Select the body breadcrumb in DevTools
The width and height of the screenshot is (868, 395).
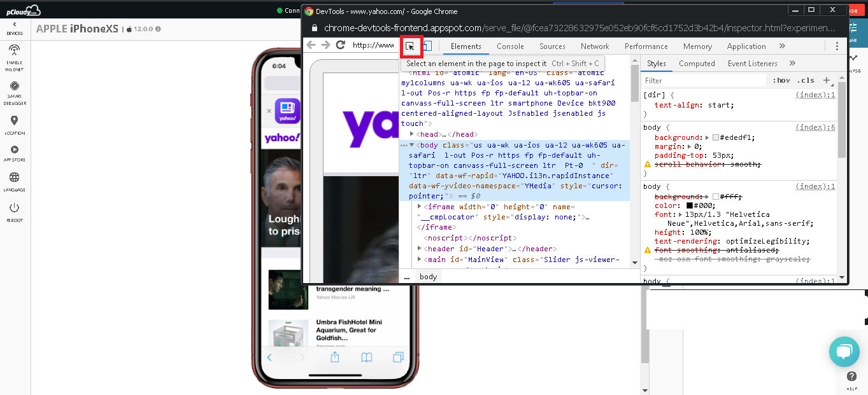(428, 277)
